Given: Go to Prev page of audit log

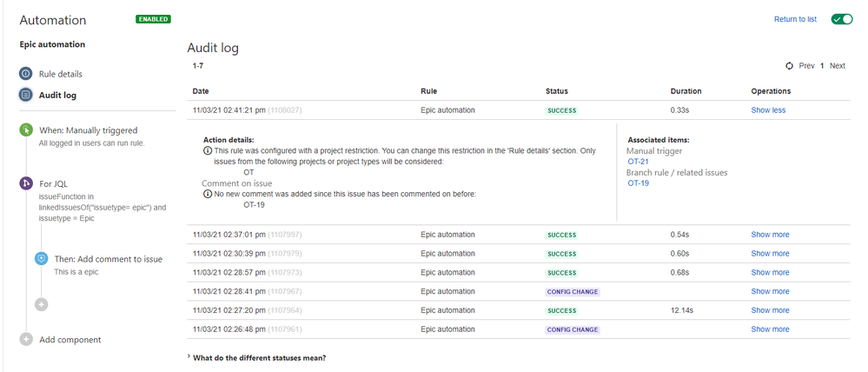Looking at the screenshot, I should click(806, 66).
